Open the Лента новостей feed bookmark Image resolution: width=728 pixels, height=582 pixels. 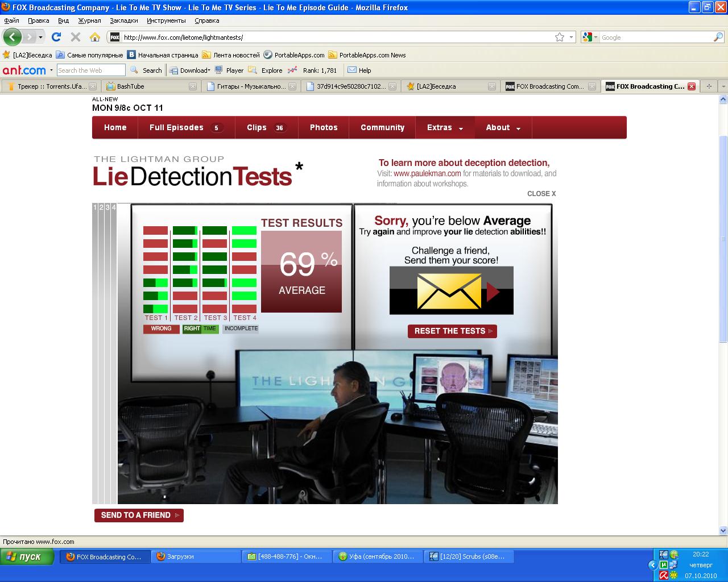tap(231, 55)
